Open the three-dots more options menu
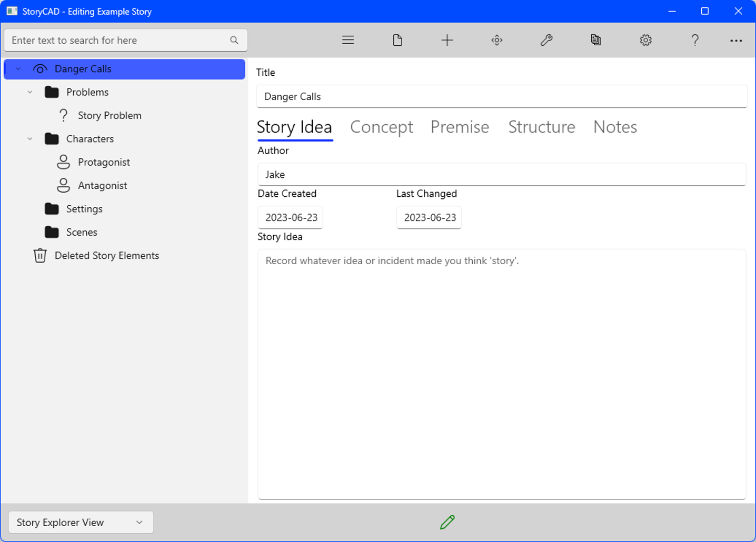 (736, 41)
